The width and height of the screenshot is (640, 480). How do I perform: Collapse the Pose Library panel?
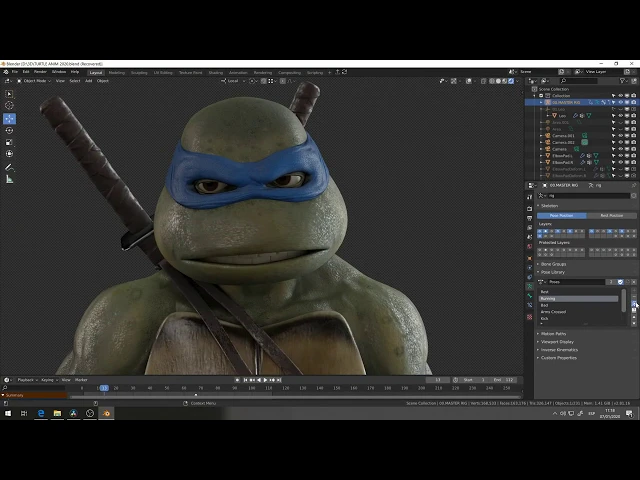552,272
